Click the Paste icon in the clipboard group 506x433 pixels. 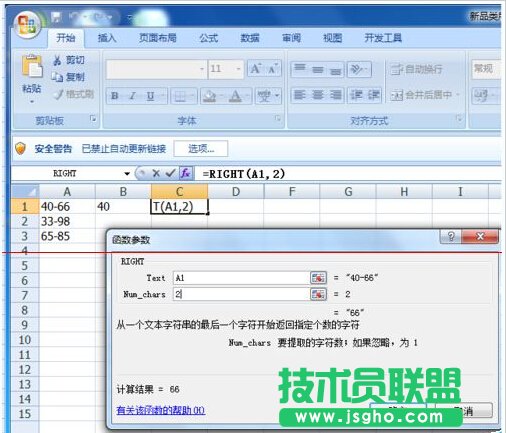click(x=32, y=66)
